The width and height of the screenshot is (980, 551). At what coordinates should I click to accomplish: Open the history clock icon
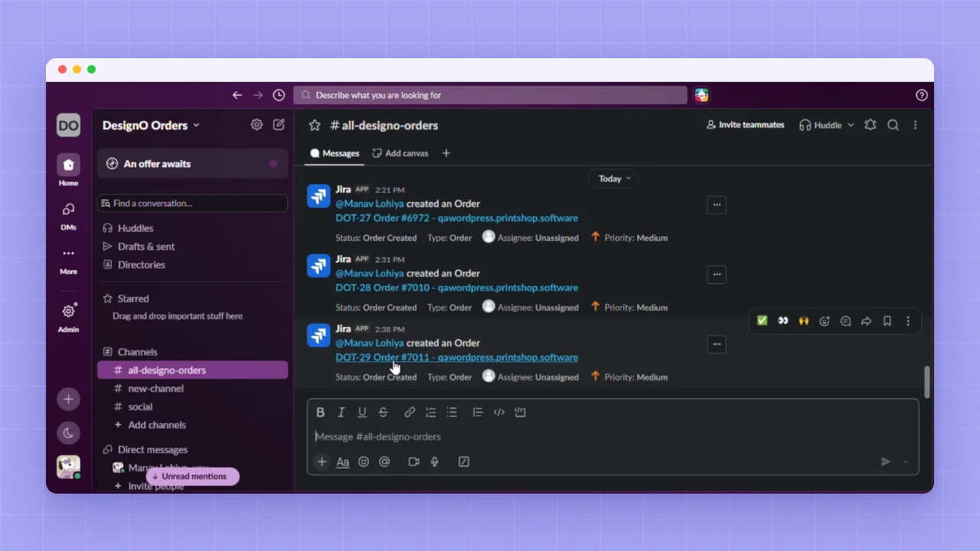click(279, 95)
